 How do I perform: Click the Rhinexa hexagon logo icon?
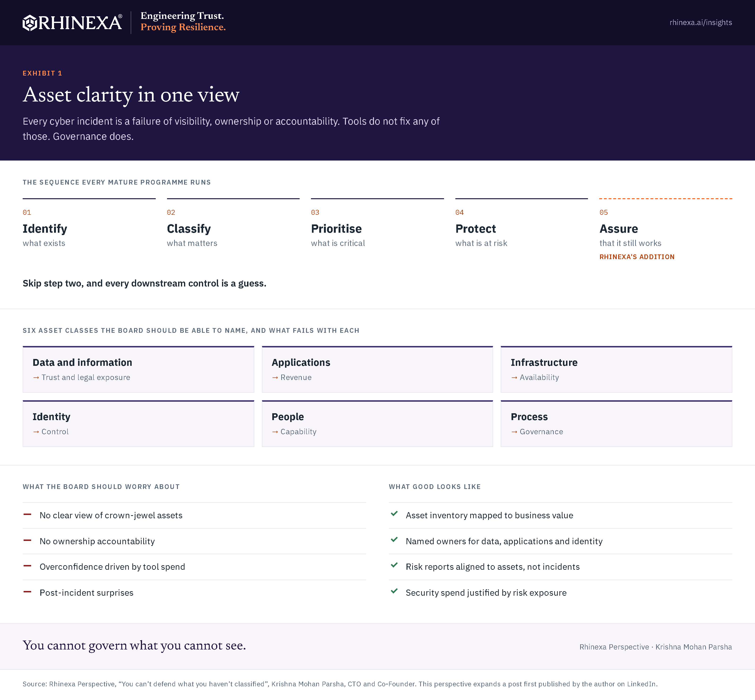click(29, 23)
